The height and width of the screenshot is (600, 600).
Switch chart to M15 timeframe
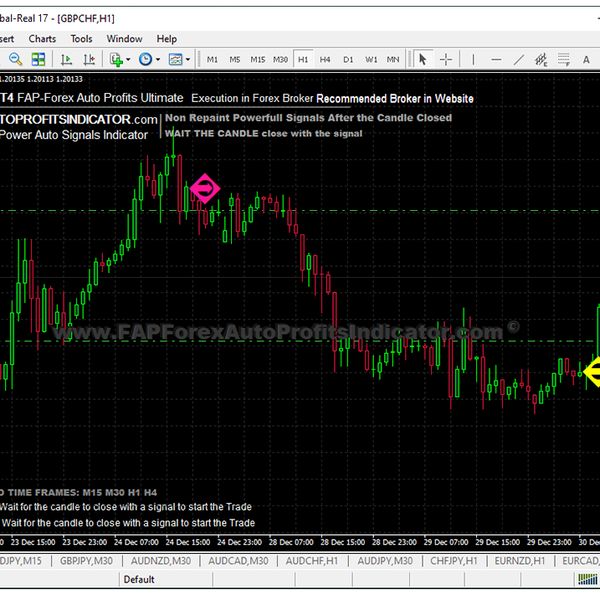coord(258,59)
